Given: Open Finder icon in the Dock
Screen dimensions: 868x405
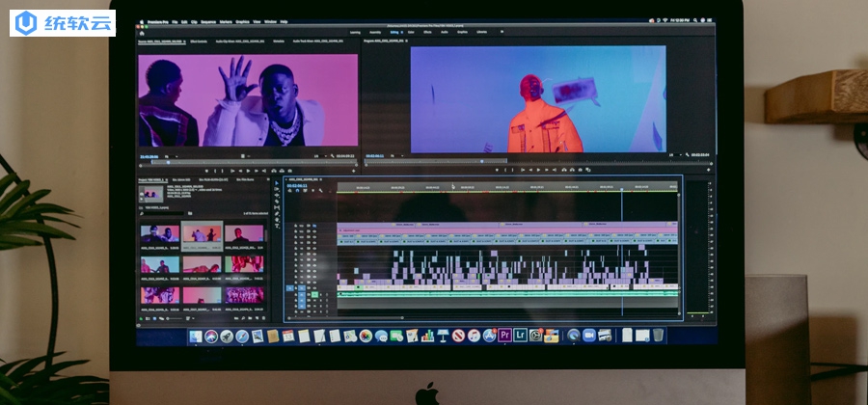Looking at the screenshot, I should click(196, 336).
